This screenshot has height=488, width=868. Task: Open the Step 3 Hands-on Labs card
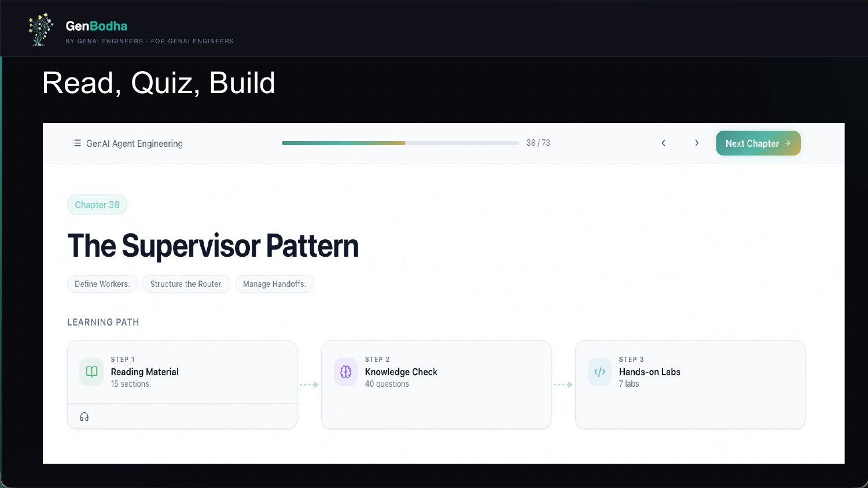(690, 385)
